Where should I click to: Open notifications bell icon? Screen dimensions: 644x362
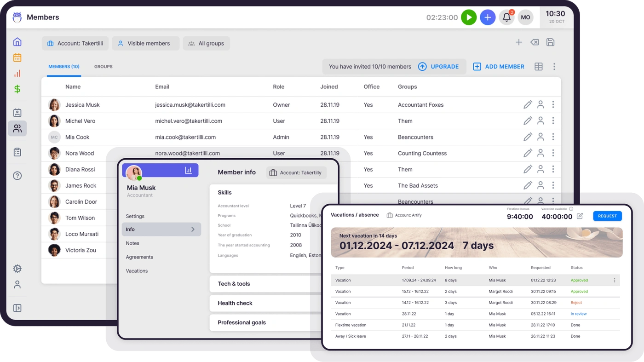[x=506, y=17]
